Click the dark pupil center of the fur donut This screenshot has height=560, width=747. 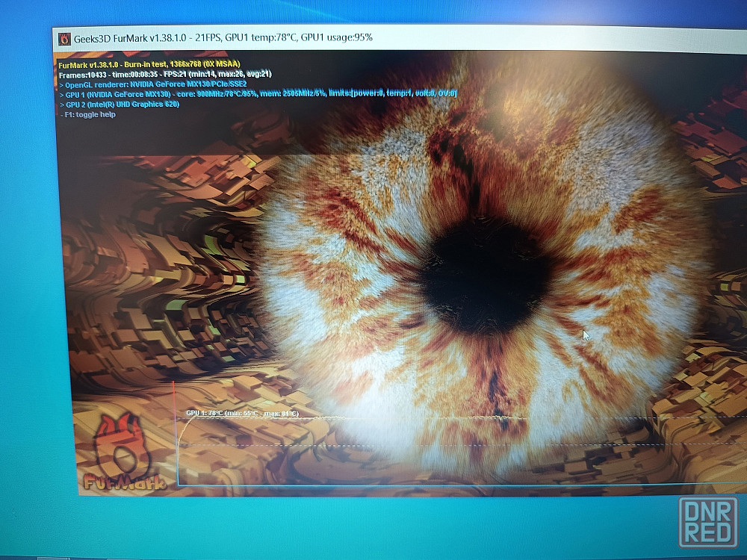tap(486, 278)
